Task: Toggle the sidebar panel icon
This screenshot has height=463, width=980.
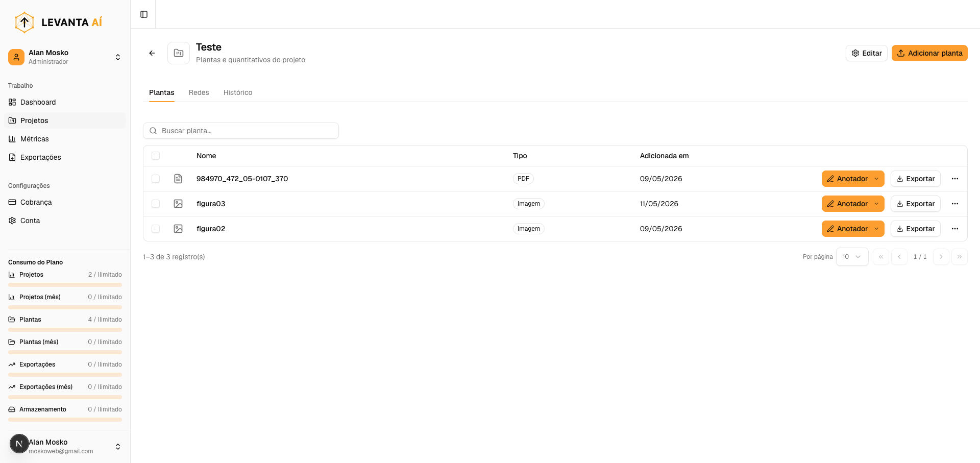Action: 144,14
